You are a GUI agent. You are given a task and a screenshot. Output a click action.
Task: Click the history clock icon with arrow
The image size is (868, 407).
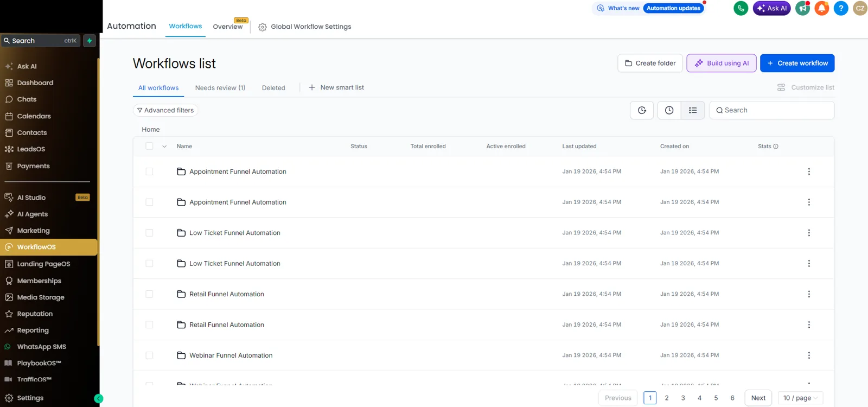coord(642,110)
